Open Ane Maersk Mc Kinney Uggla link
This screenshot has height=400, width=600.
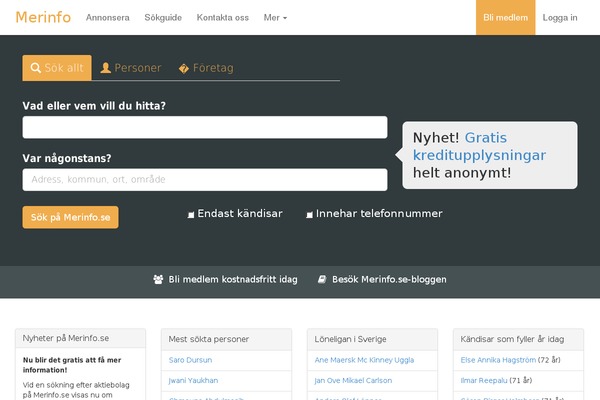click(364, 360)
